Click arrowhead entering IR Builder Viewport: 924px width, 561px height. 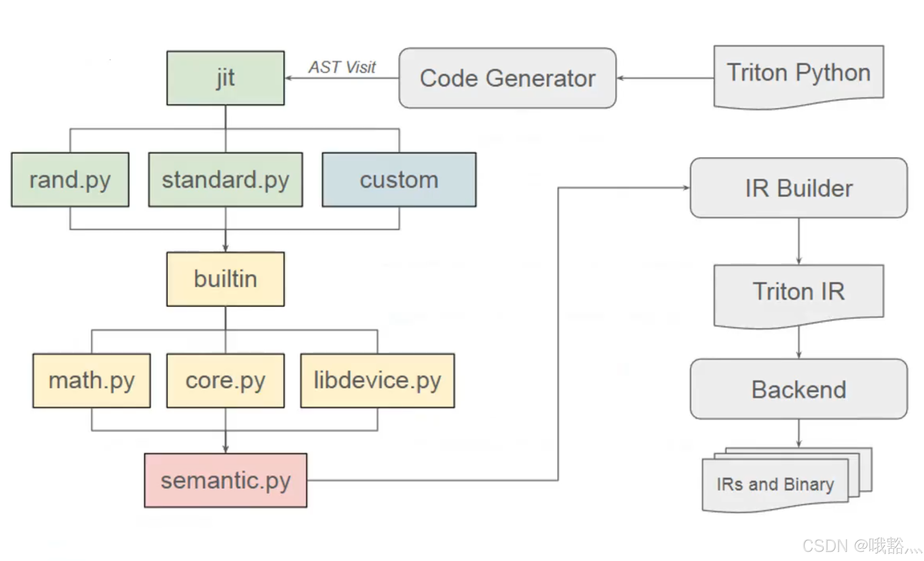[x=685, y=188]
